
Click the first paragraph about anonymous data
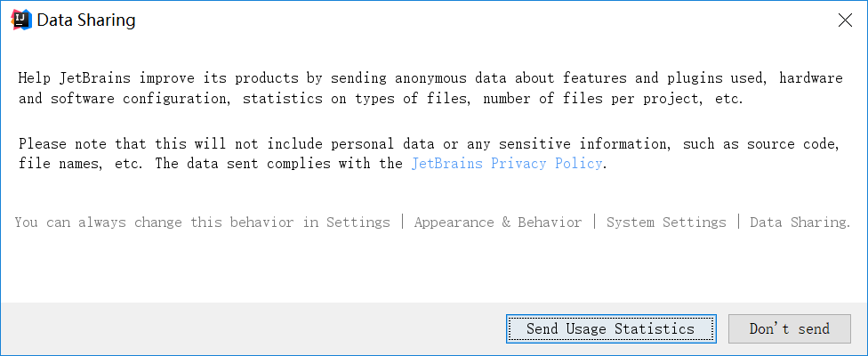(430, 89)
